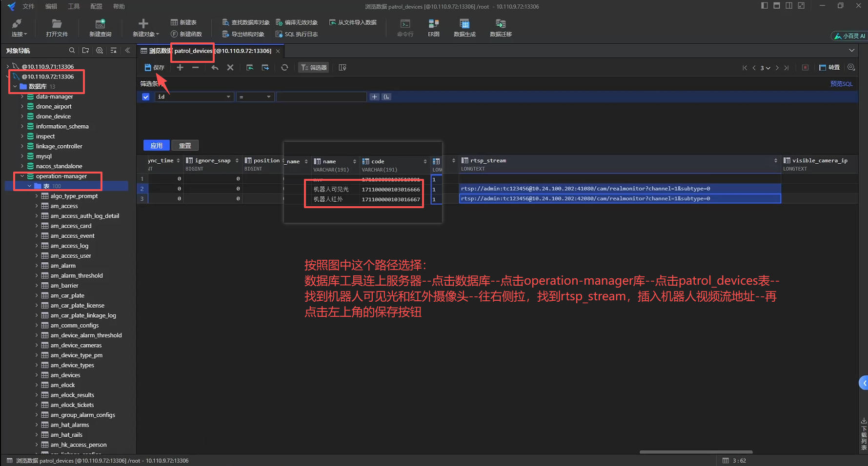Expand the drone_airport database node
868x466 pixels.
pos(22,106)
